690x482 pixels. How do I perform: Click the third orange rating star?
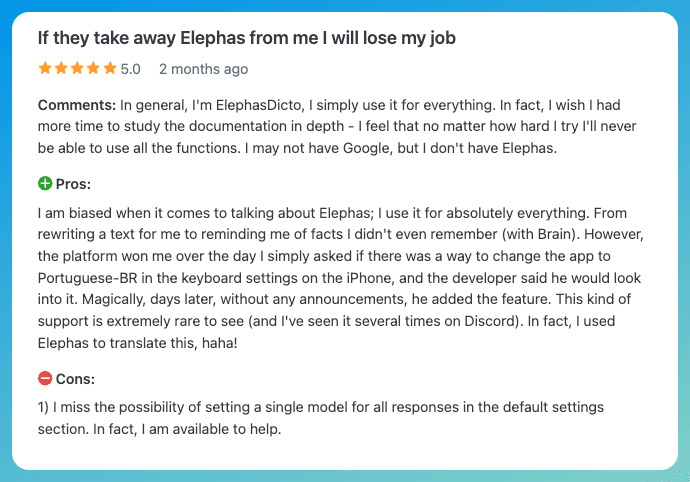tap(77, 69)
